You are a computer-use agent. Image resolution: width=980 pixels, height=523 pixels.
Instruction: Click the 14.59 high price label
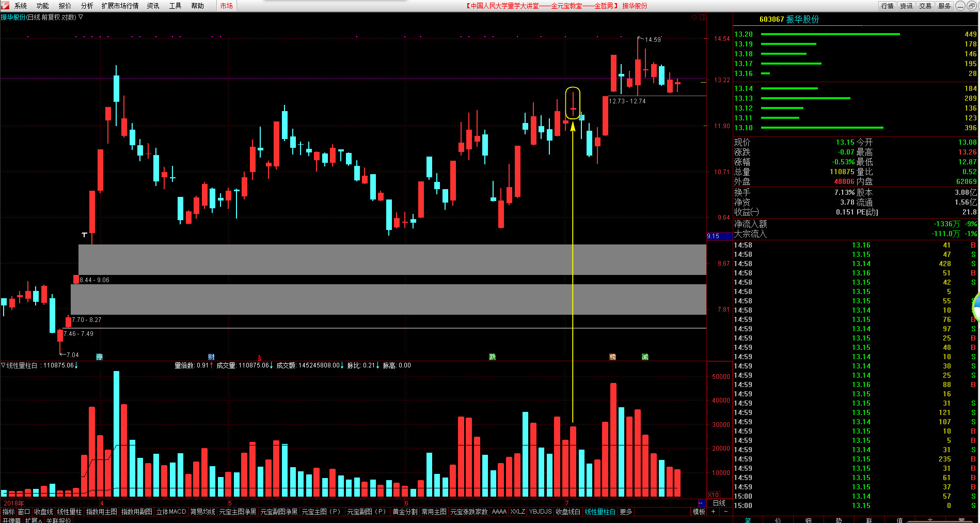(x=653, y=40)
